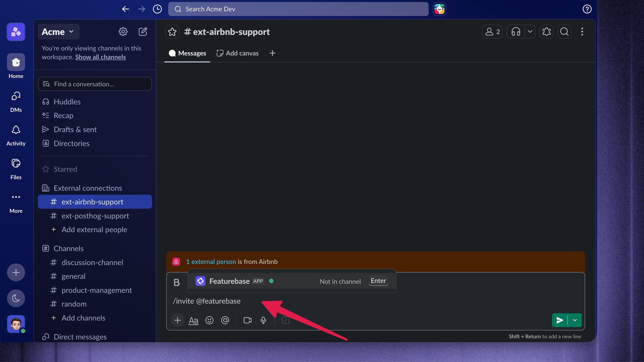644x362 pixels.
Task: Open DMs in the left rail
Action: coord(16,102)
